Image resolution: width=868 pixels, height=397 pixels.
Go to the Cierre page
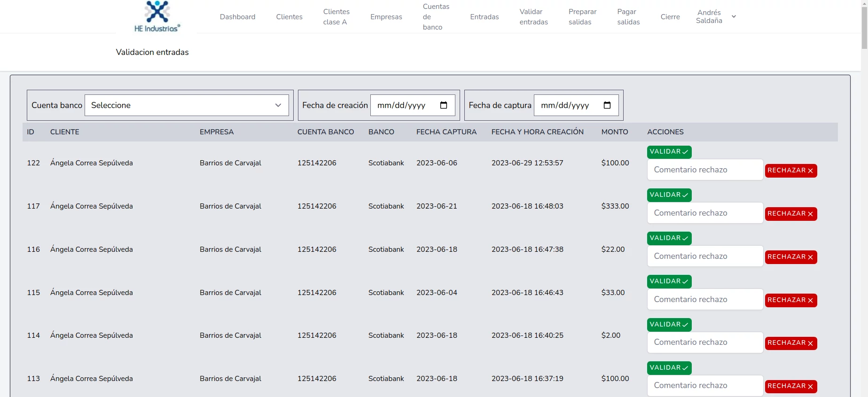click(670, 17)
